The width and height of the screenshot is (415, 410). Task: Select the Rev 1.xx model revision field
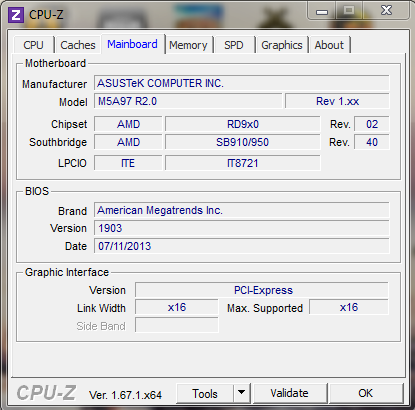337,101
